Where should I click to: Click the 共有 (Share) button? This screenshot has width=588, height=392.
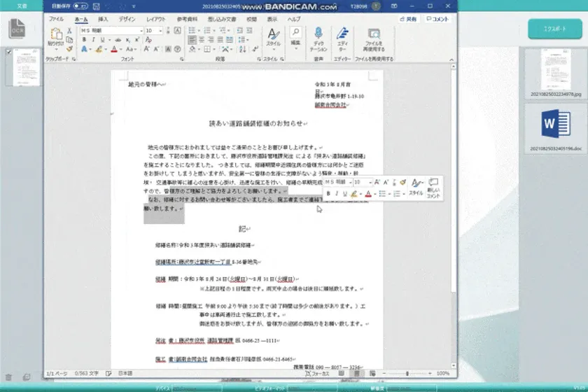coord(408,19)
